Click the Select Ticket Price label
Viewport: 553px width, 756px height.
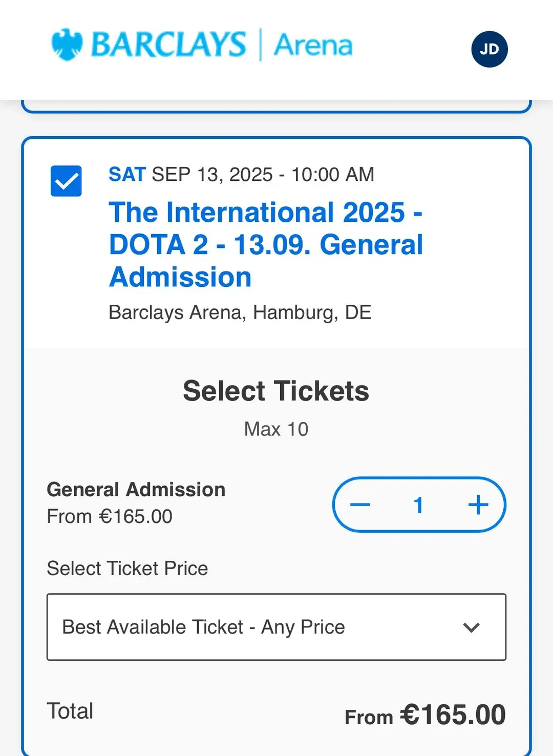point(127,569)
